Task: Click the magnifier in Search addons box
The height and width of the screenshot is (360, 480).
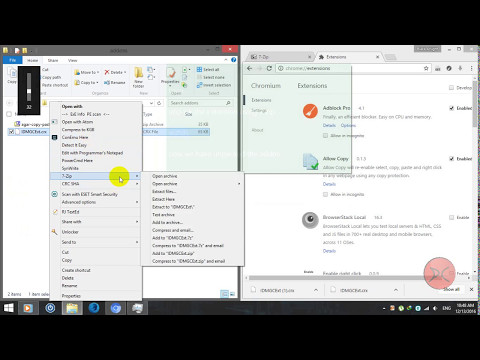Action: point(228,103)
